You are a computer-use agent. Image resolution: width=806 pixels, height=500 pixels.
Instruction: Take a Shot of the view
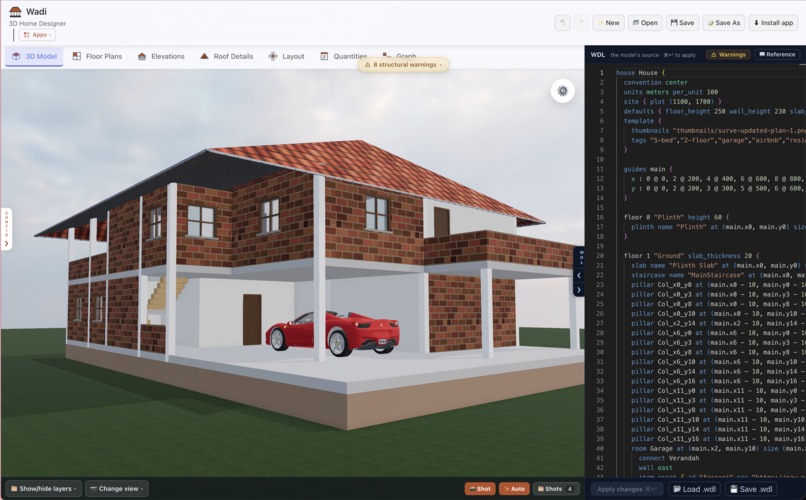click(480, 489)
